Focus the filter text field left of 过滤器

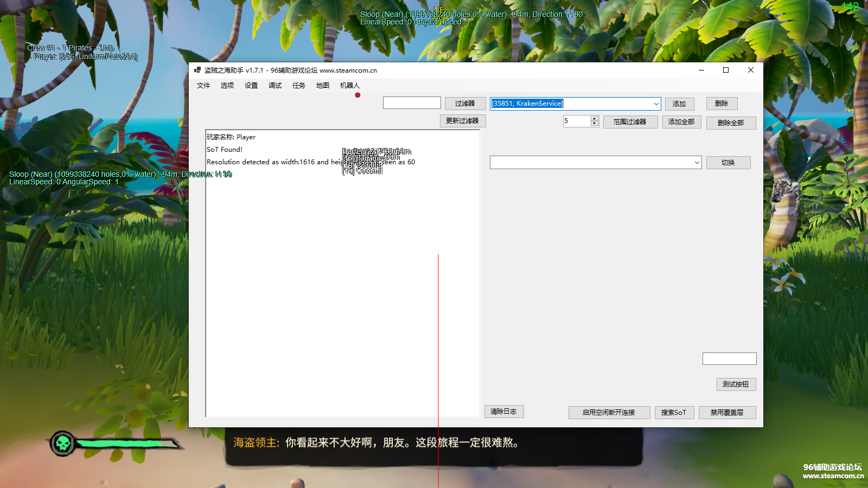412,103
